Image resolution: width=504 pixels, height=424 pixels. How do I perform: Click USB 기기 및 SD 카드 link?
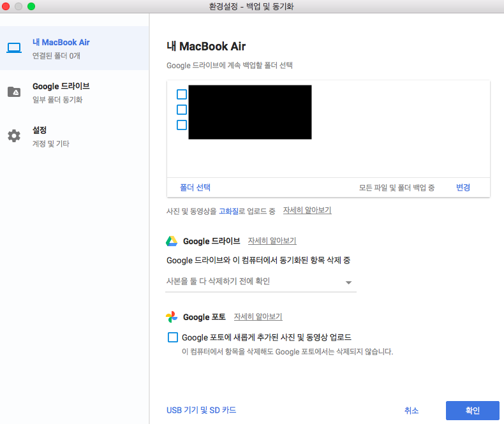coord(201,410)
